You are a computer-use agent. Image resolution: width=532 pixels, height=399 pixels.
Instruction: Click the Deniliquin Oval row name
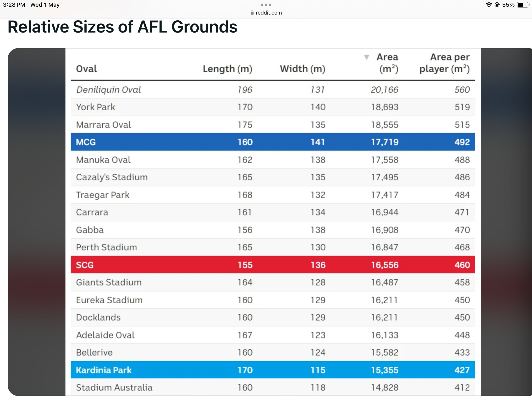(x=108, y=90)
